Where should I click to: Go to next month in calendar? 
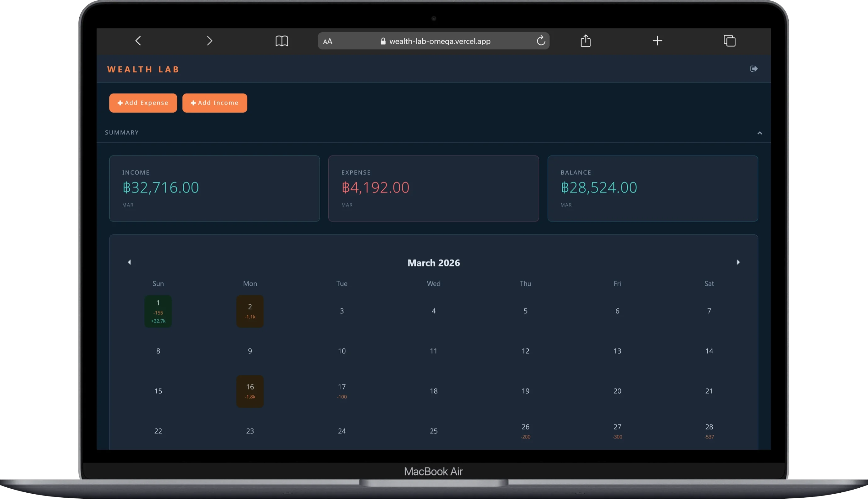coord(738,262)
